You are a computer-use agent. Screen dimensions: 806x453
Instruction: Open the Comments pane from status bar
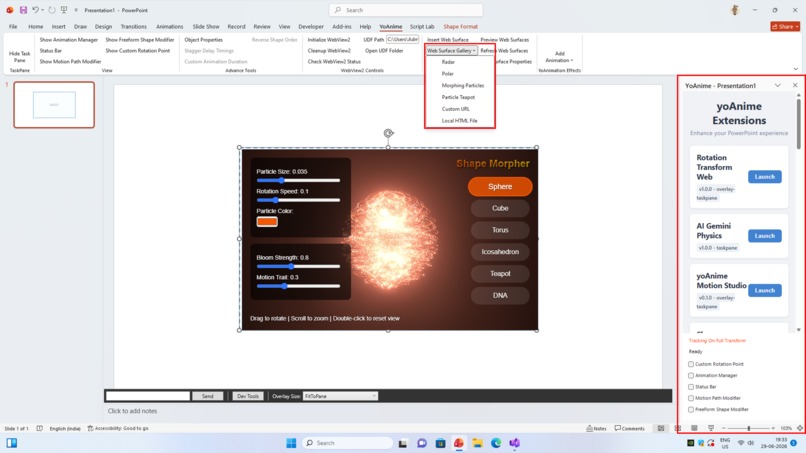629,428
